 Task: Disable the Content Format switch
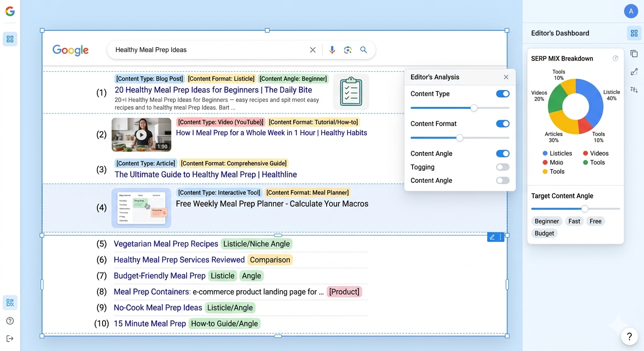[503, 124]
